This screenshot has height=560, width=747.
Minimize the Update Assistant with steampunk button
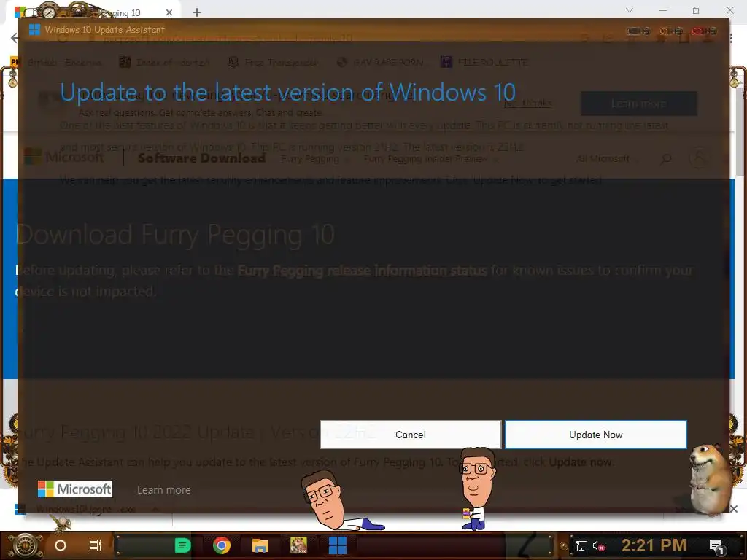pos(639,31)
